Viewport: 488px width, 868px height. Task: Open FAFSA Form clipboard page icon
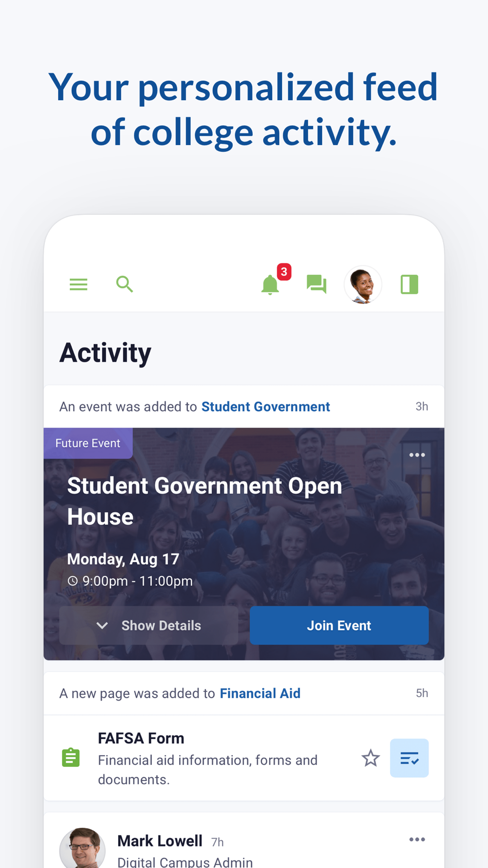(71, 758)
